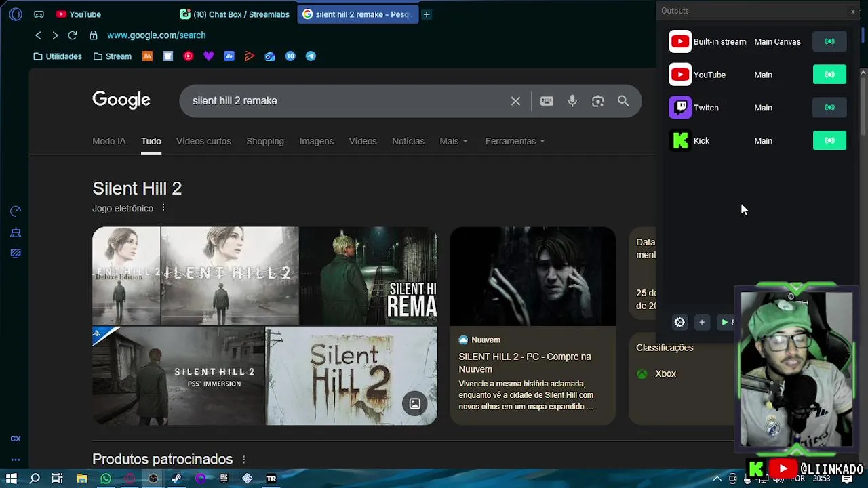Screen dimensions: 868x488
Task: Select the 'Modo IA' search tab
Action: pyautogui.click(x=109, y=141)
